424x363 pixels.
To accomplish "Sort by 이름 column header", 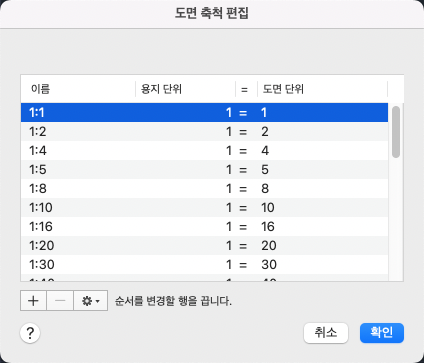I will (78, 89).
